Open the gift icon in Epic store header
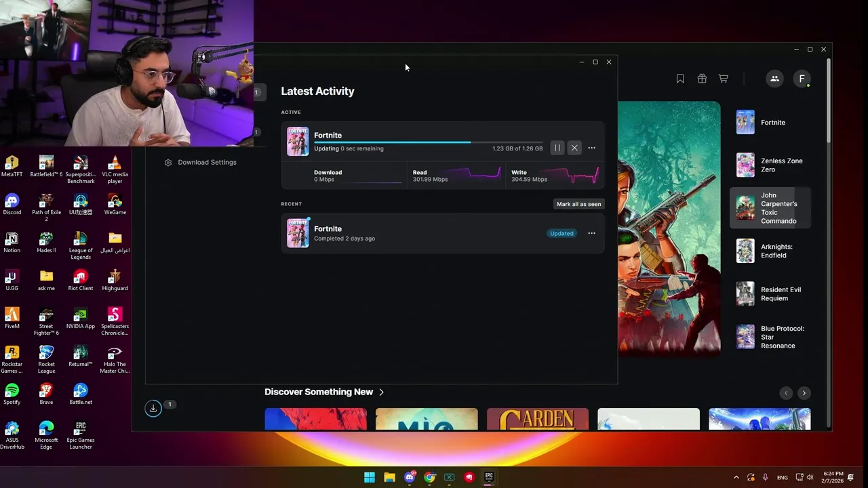Screen dimensions: 868x488 (x=702, y=79)
